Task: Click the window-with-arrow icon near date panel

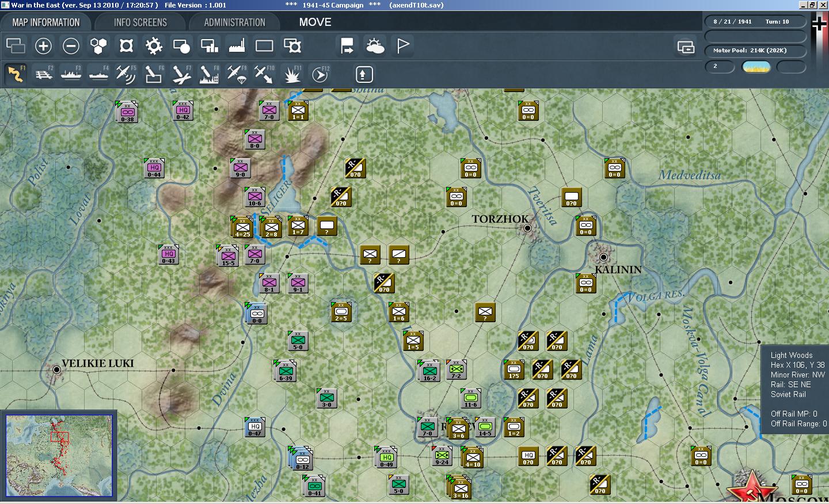Action: point(686,47)
